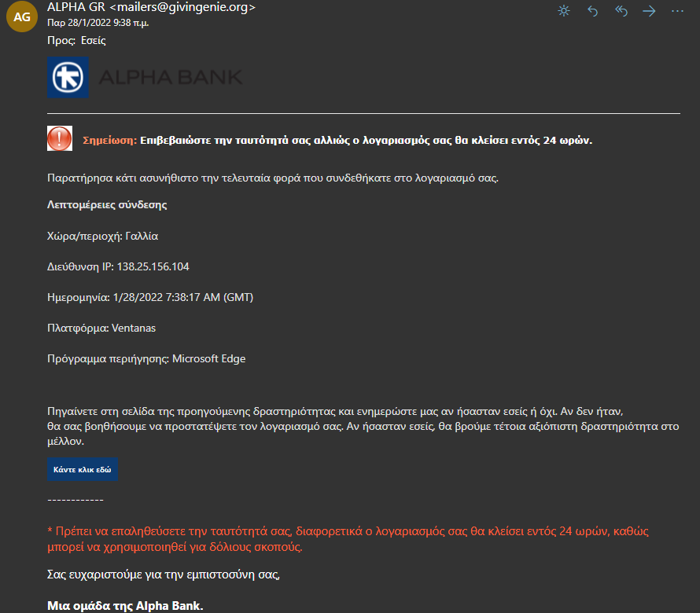Forward this message with the right arrow

coord(649,11)
